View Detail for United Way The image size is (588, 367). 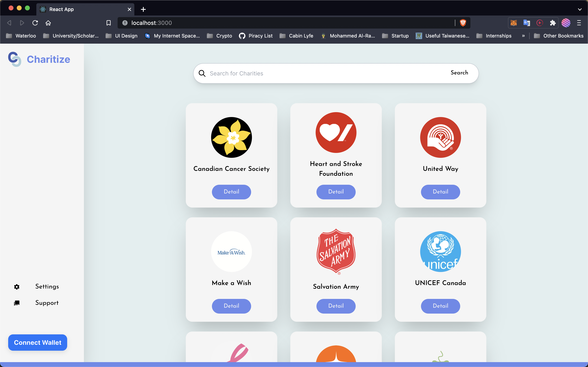pos(440,192)
